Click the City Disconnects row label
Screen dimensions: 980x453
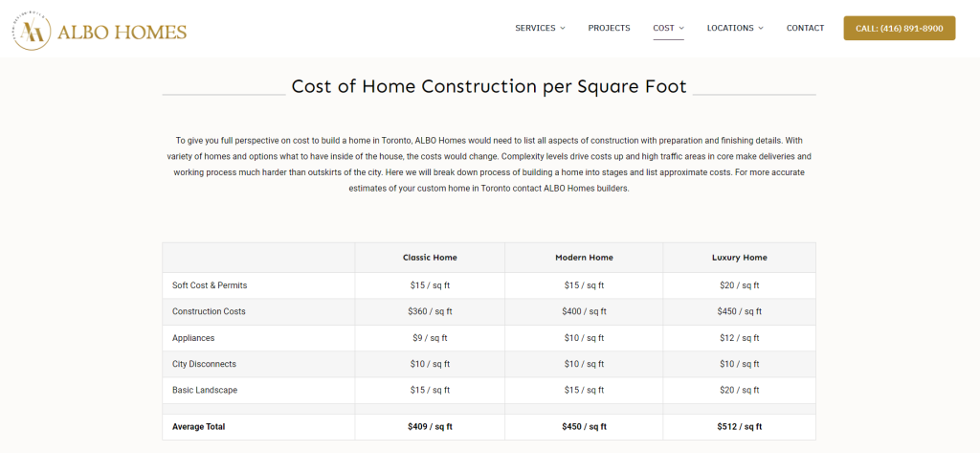click(204, 364)
